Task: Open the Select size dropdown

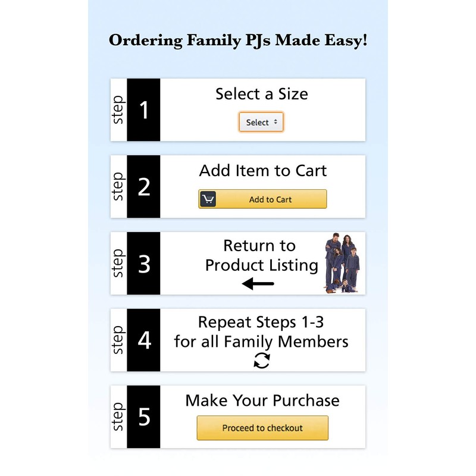Action: pyautogui.click(x=261, y=122)
